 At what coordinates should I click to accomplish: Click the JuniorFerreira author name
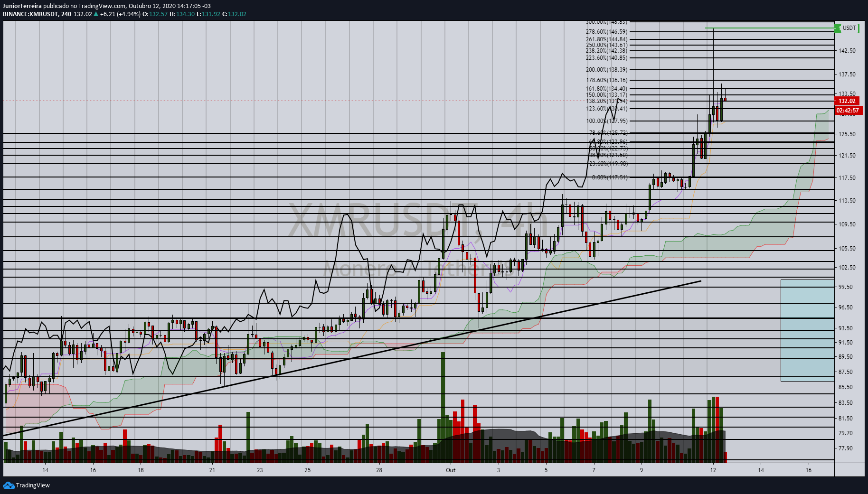click(x=22, y=6)
